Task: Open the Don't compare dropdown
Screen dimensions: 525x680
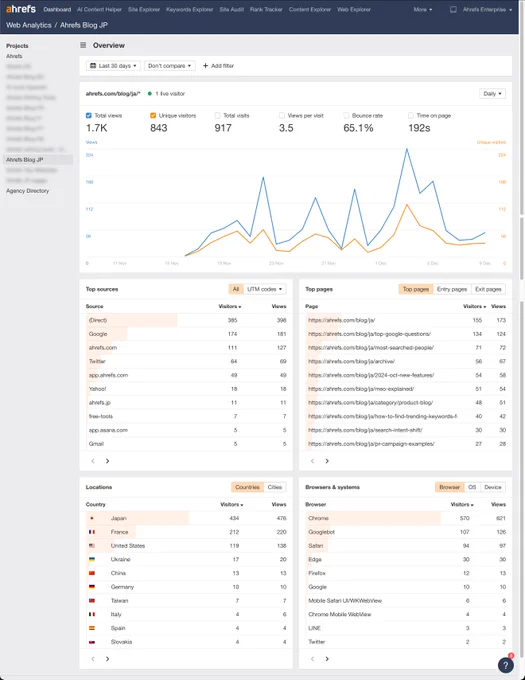Action: (170, 66)
